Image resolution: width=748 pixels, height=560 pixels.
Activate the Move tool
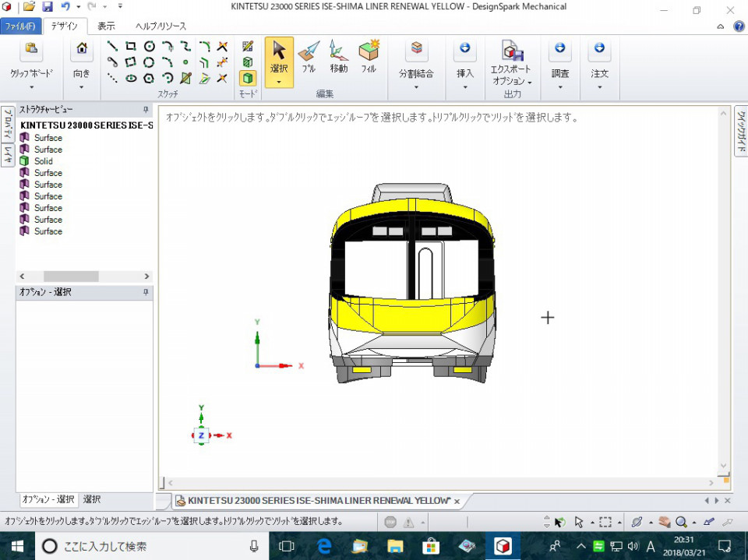tap(338, 57)
